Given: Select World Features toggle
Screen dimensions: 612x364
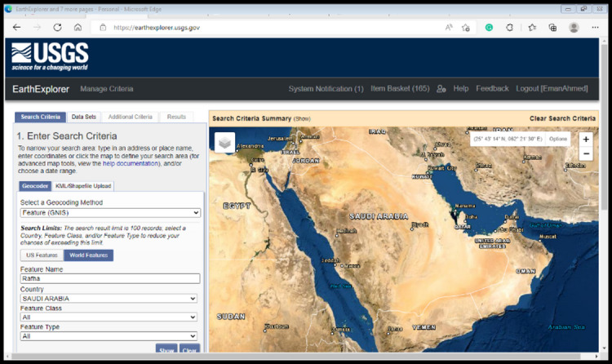Looking at the screenshot, I should tap(89, 255).
